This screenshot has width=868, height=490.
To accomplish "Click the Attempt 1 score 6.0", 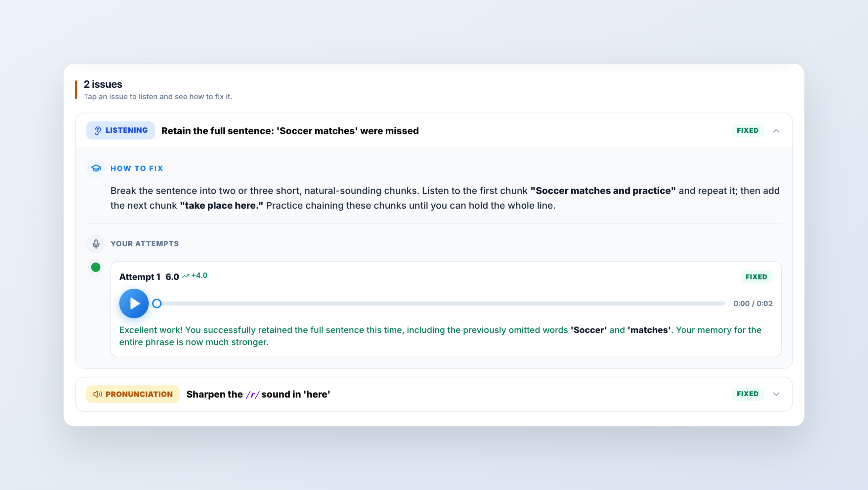I will tap(172, 277).
